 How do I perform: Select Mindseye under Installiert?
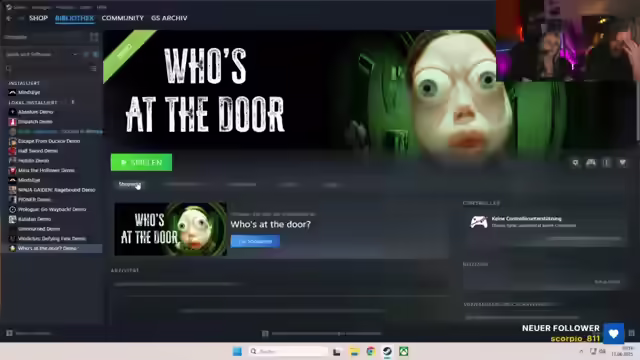point(29,93)
